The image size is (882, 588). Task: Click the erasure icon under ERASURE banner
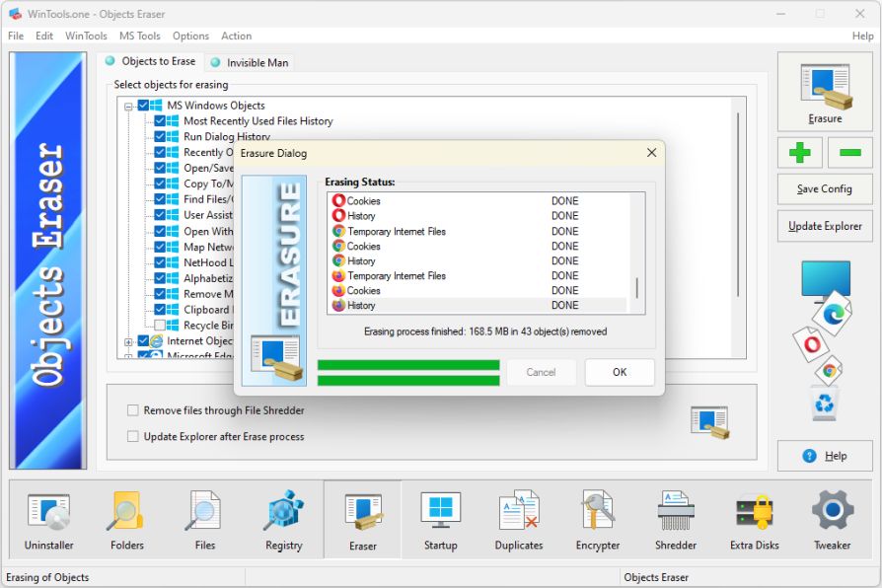(276, 358)
